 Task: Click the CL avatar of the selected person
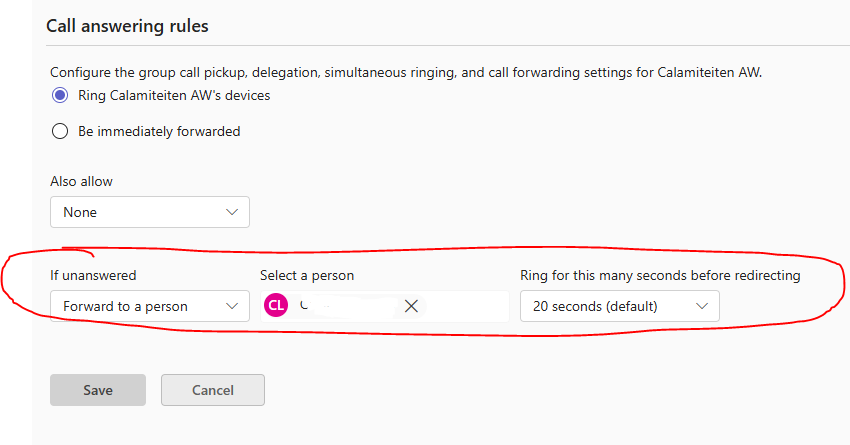pyautogui.click(x=276, y=306)
